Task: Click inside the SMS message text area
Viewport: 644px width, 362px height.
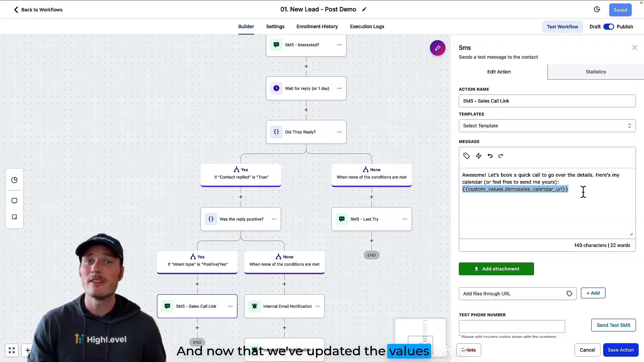Action: 547,203
